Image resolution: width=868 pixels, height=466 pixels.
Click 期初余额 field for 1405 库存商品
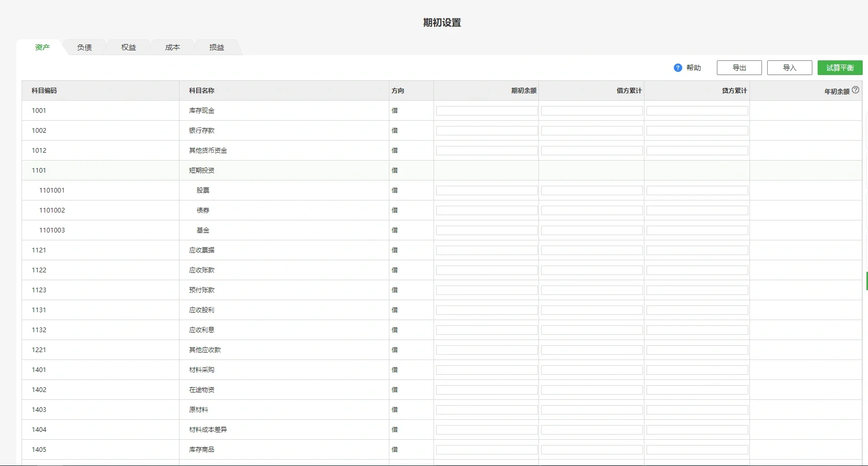(487, 450)
